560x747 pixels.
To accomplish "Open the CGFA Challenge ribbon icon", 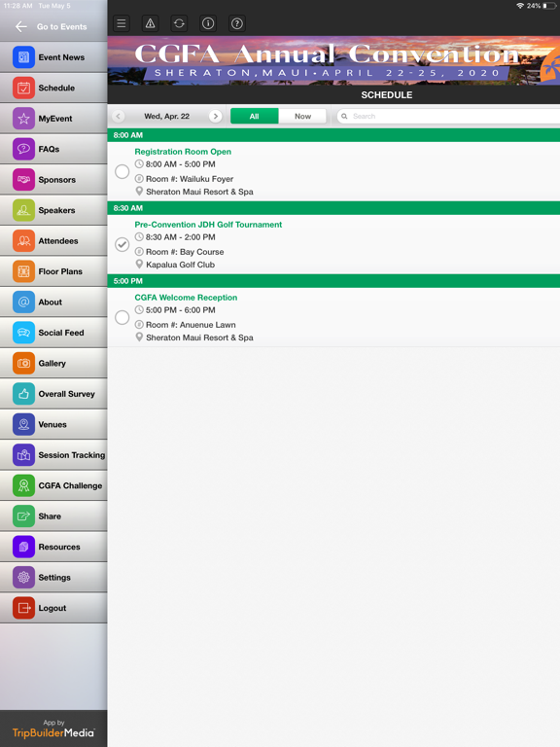I will tap(23, 485).
